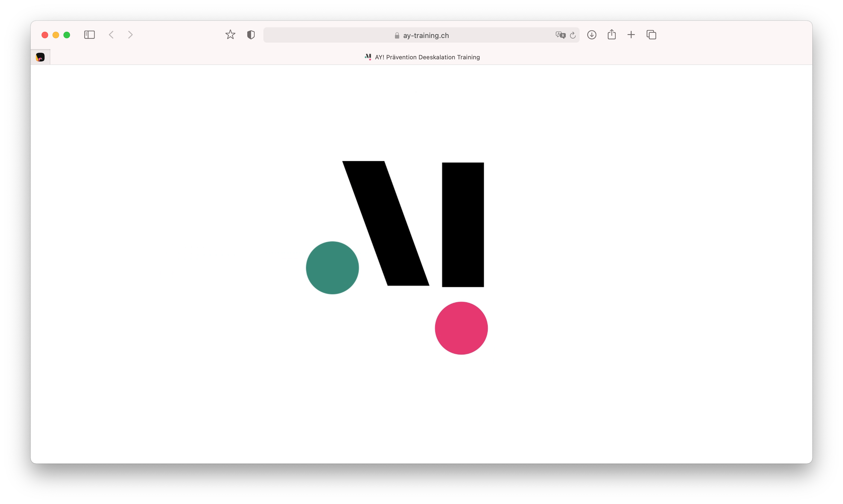Reload the current page
Image resolution: width=843 pixels, height=504 pixels.
coord(572,35)
